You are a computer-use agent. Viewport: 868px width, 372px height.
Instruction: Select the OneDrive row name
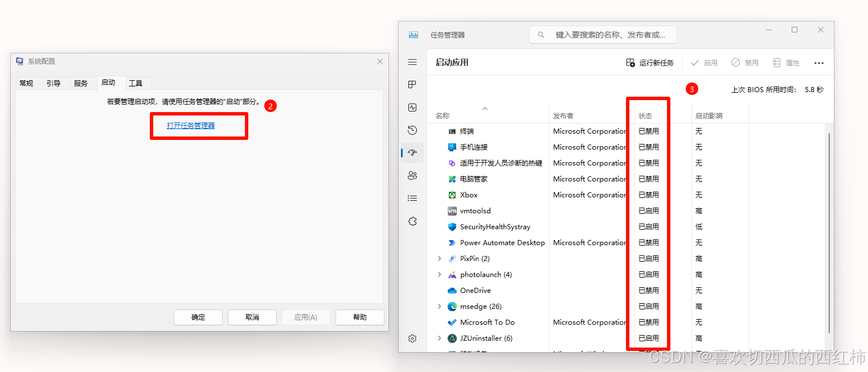point(476,291)
